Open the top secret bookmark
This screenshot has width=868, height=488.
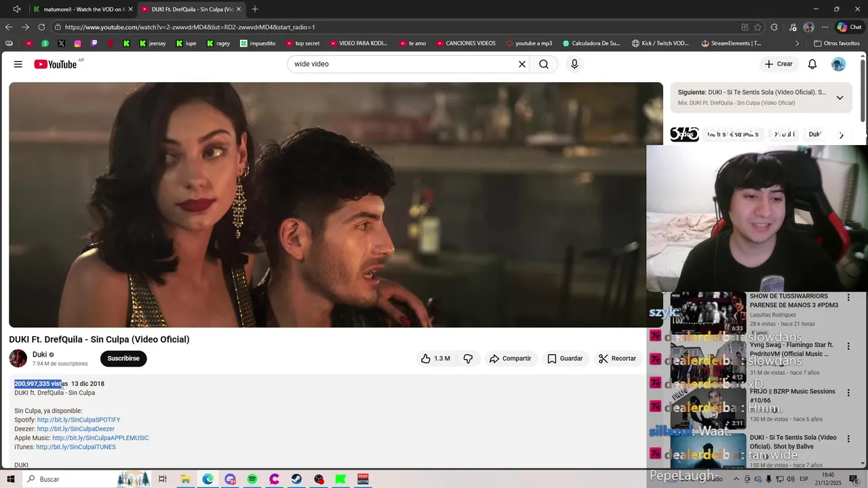pyautogui.click(x=302, y=43)
